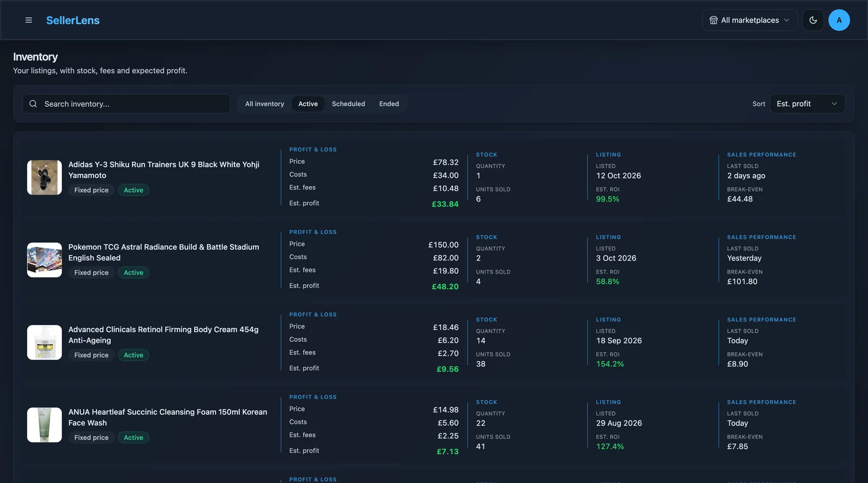This screenshot has width=868, height=483.
Task: Open the Pokemon TCG listing thumbnail
Action: point(44,260)
